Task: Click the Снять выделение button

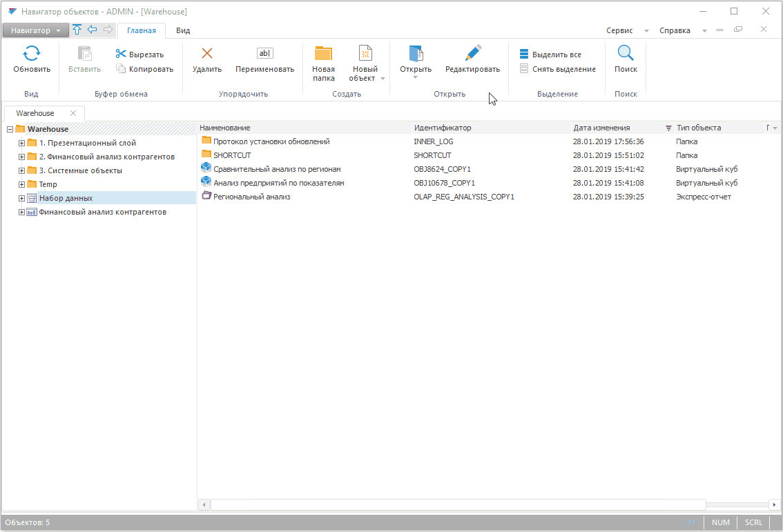Action: [557, 69]
